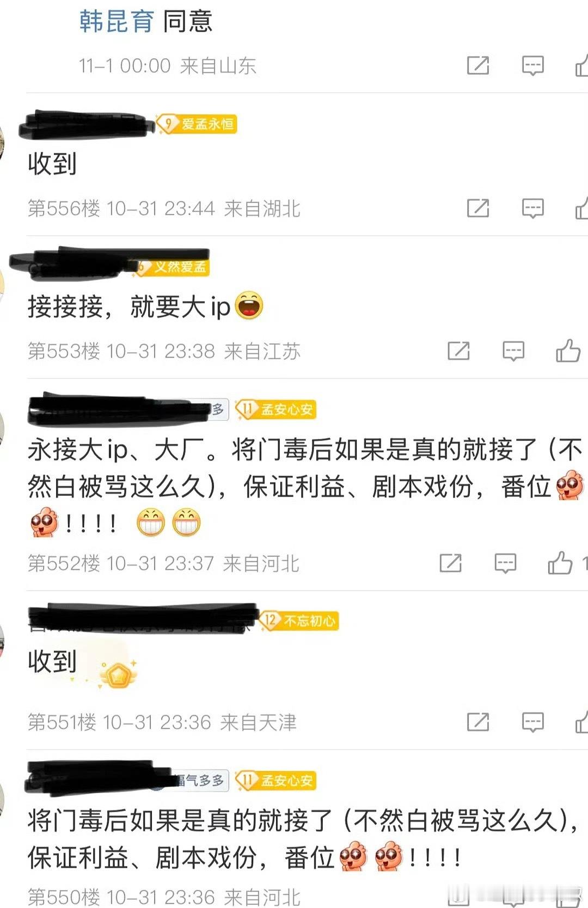Tap the 爱孟永恒 fan badge
The width and height of the screenshot is (588, 908).
[197, 124]
